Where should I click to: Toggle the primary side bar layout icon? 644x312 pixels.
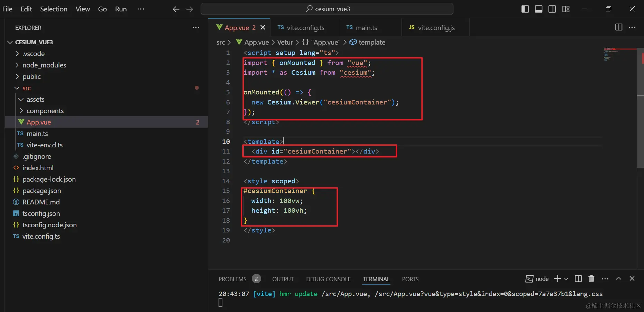pyautogui.click(x=525, y=9)
